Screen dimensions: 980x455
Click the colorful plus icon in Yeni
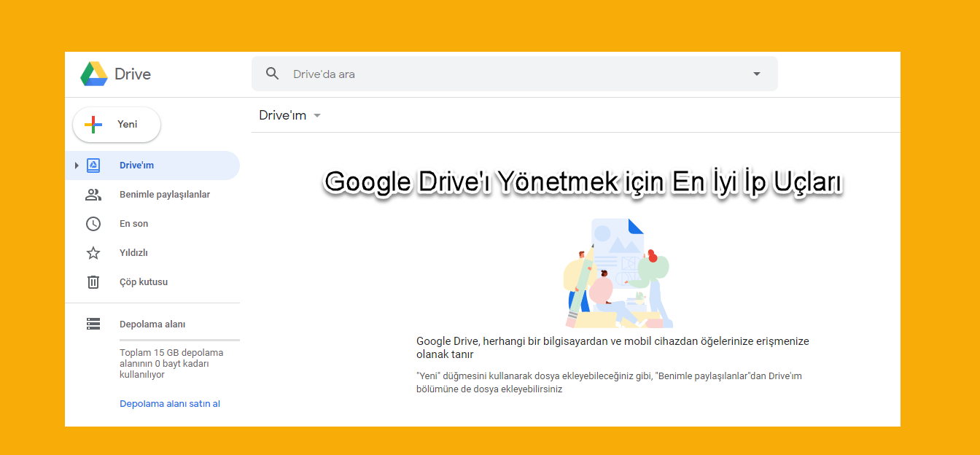point(93,125)
